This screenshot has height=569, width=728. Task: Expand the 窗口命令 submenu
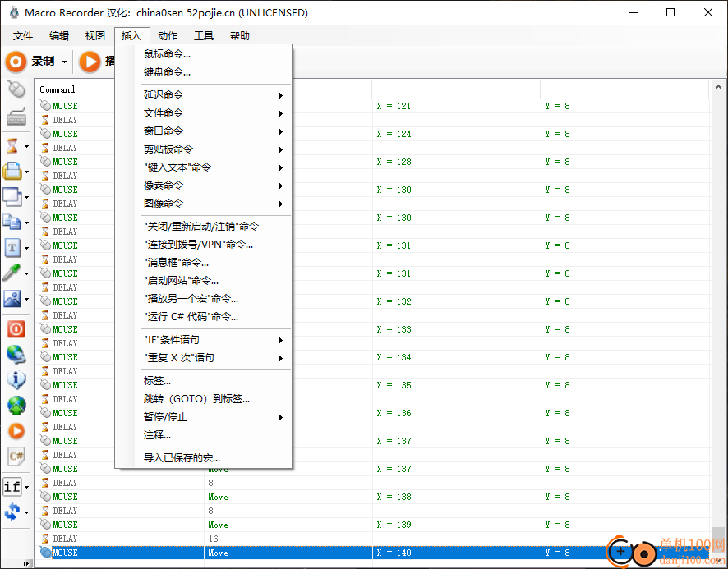point(203,131)
